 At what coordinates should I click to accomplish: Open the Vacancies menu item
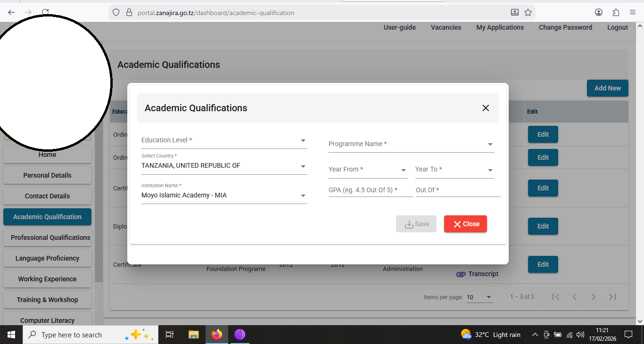point(446,27)
